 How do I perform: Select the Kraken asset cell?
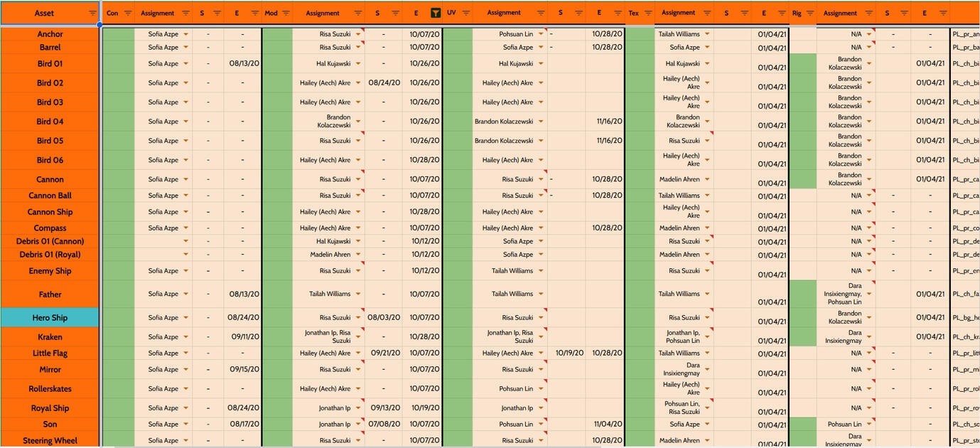[50, 337]
